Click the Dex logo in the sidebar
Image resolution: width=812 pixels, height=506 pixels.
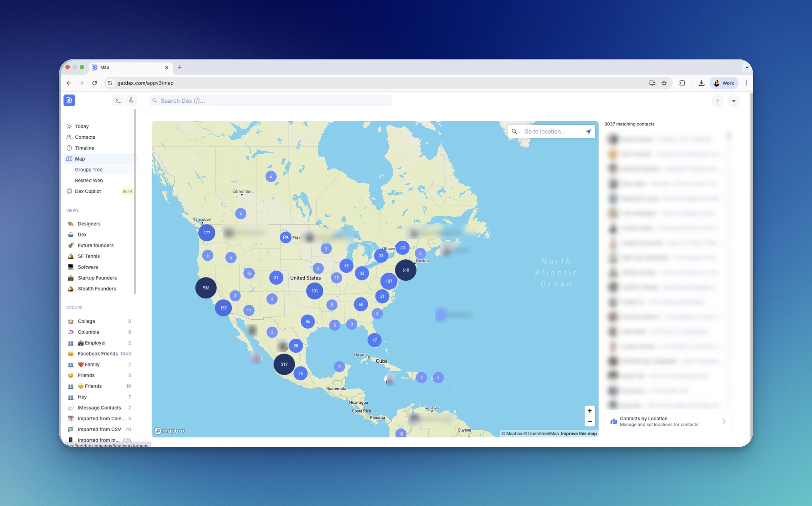pyautogui.click(x=69, y=100)
